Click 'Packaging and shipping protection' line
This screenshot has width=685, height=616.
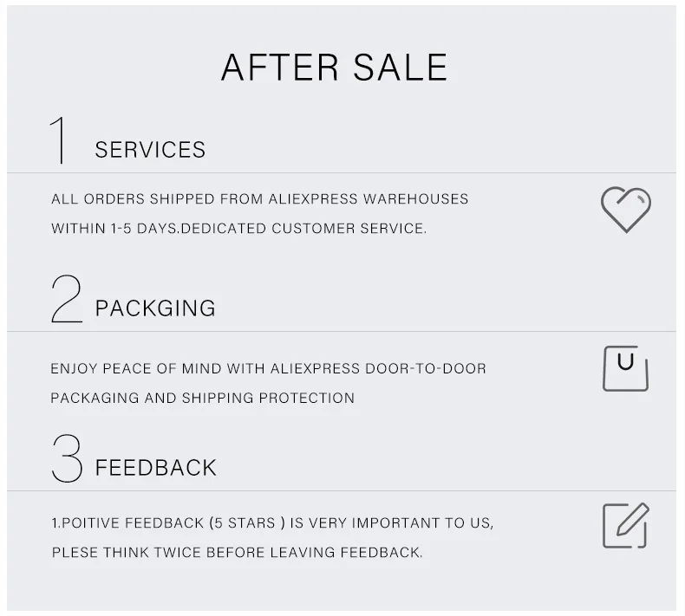tap(202, 399)
